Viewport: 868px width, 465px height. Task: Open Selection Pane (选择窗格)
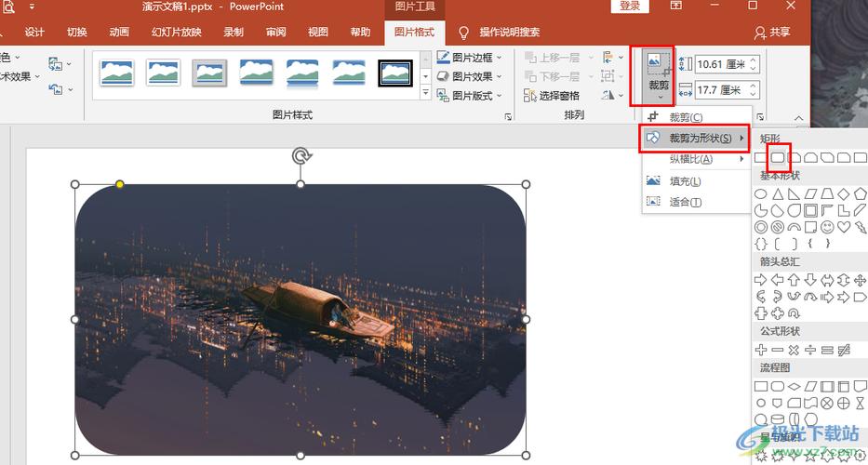pos(552,96)
